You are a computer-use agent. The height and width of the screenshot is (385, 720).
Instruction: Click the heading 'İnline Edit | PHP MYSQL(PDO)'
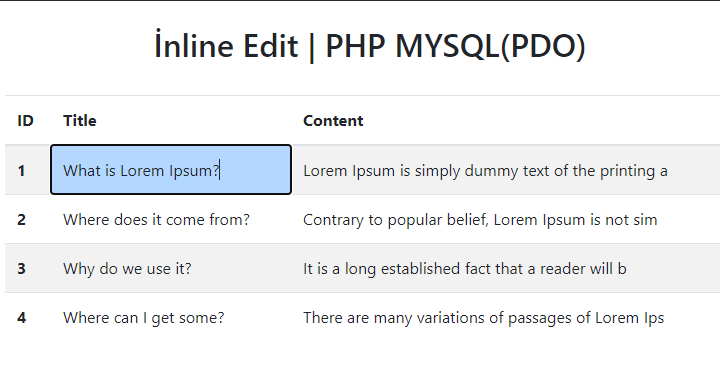(x=370, y=45)
